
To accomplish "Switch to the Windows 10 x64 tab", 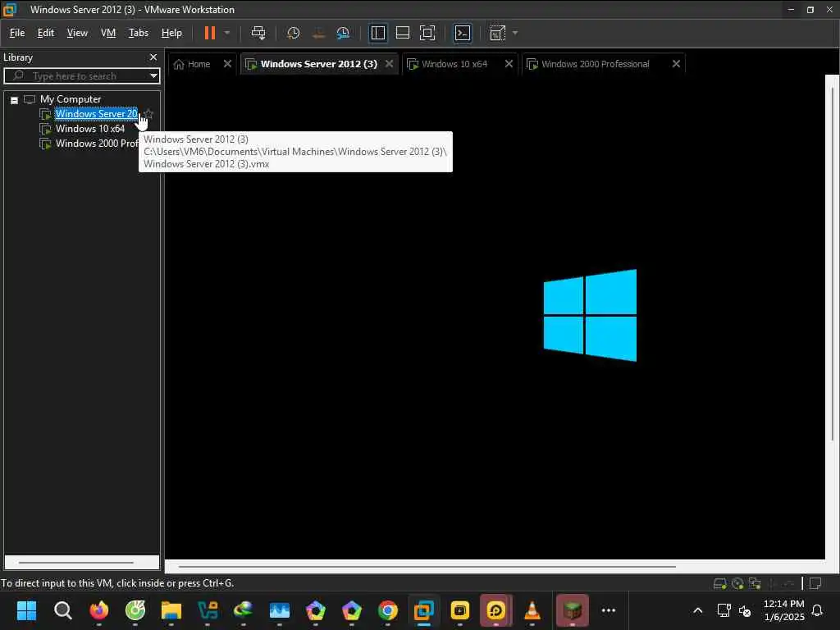I will click(x=454, y=64).
